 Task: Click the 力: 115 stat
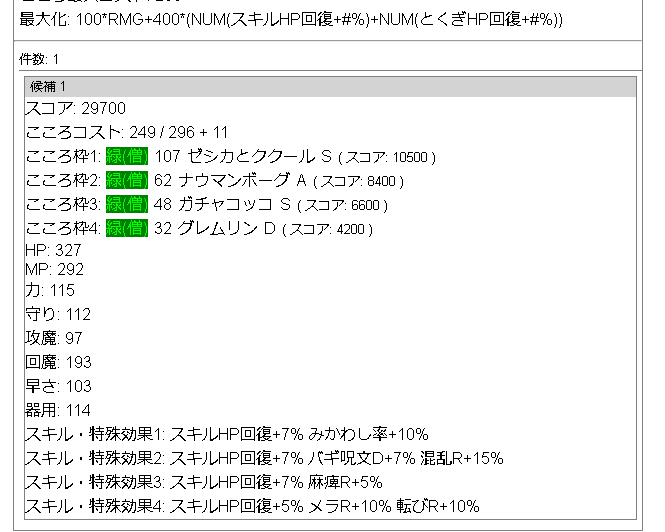[x=50, y=291]
